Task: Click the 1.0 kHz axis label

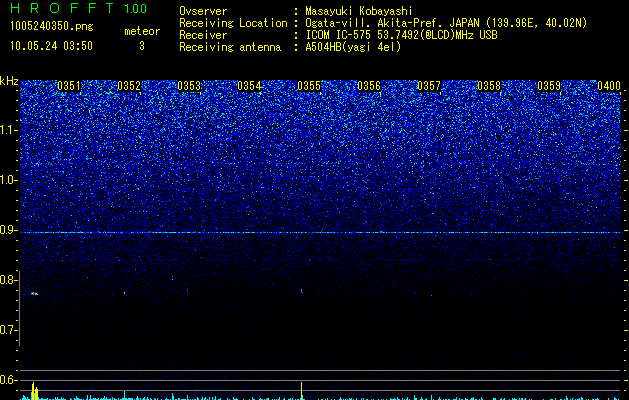Action: [8, 180]
